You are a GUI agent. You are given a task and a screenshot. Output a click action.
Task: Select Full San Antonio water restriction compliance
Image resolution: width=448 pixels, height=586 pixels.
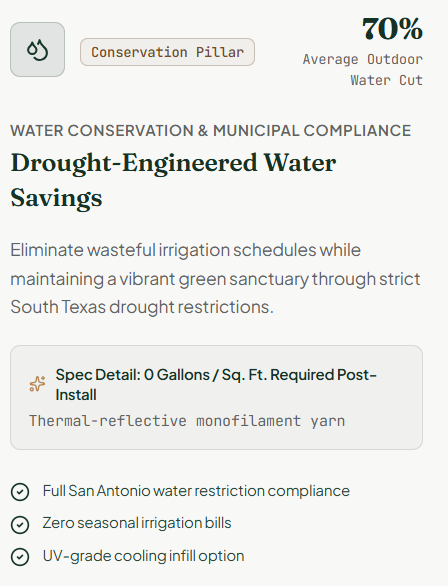(196, 491)
